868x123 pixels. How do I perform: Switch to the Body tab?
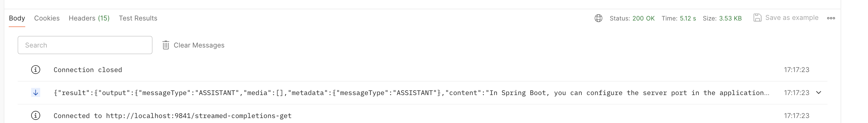pyautogui.click(x=17, y=18)
